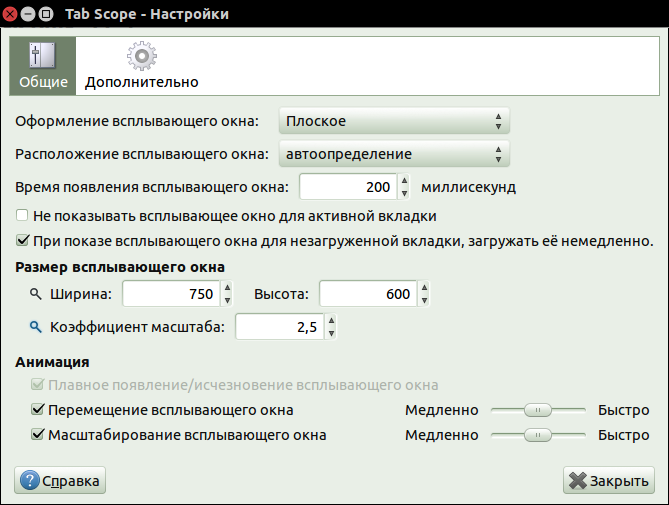Viewport: 669px width, 505px height.
Task: Click the Анимация heading
Action: click(52, 362)
